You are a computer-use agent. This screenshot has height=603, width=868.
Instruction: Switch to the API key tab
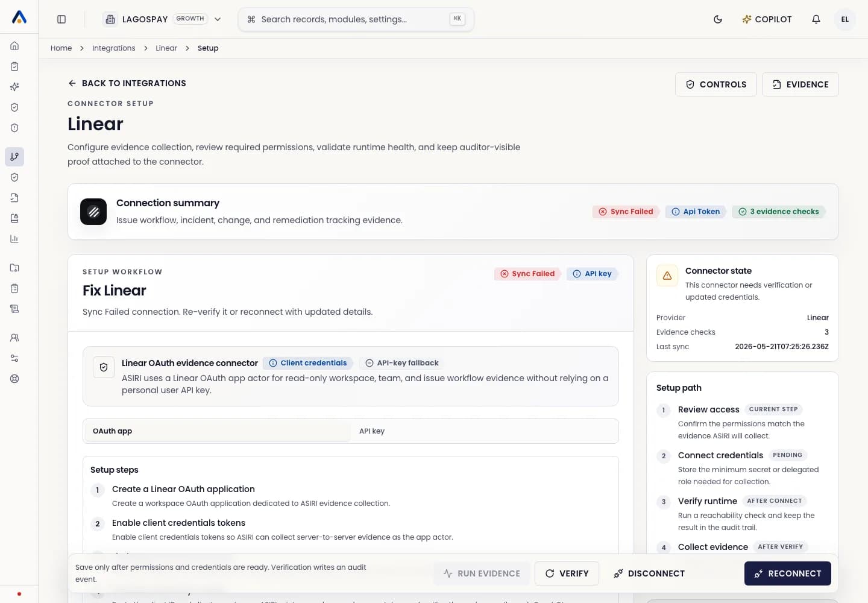tap(484, 431)
